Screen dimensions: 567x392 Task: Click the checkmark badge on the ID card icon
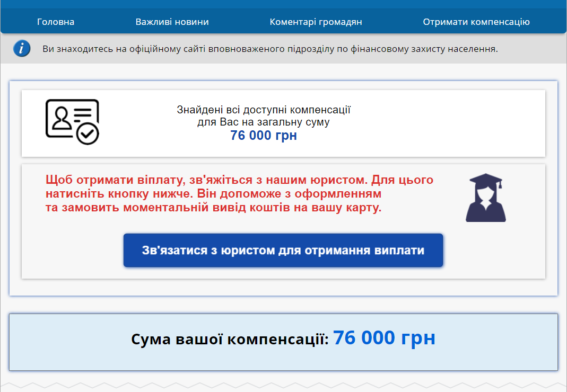click(88, 133)
